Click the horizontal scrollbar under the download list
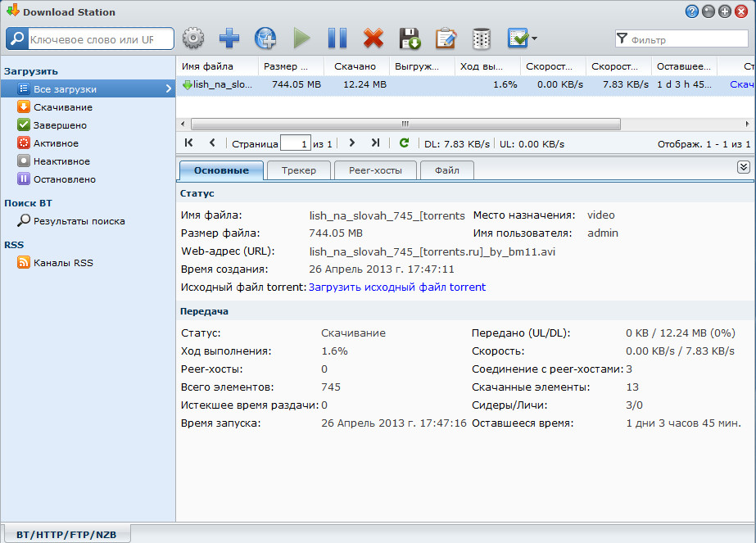756x543 pixels. click(405, 124)
